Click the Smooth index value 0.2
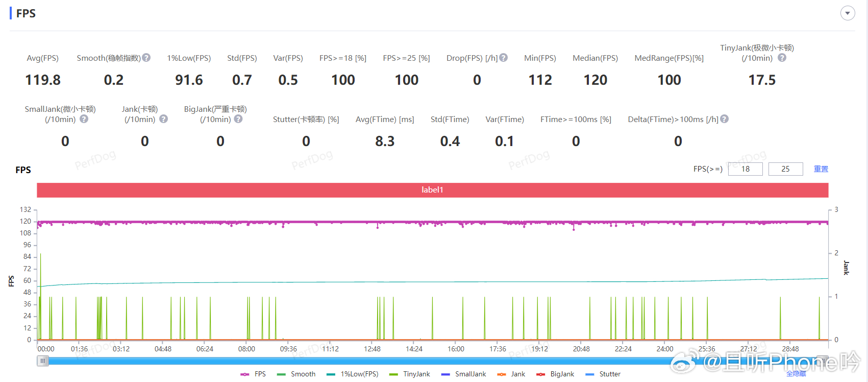Viewport: 868px width, 382px height. point(113,80)
